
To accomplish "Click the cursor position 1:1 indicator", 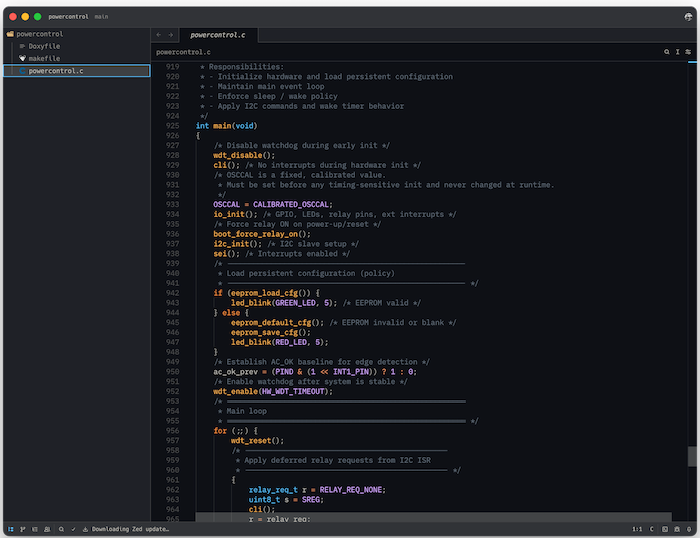I will point(637,528).
